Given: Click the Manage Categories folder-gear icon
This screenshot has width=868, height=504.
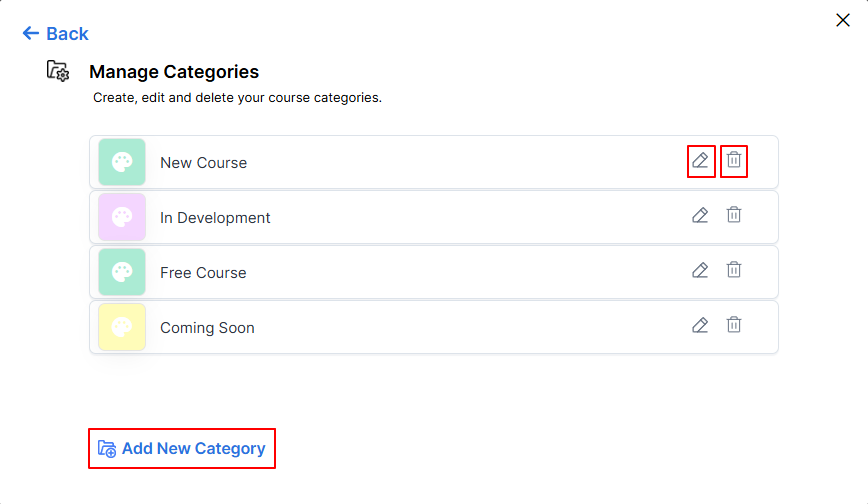Looking at the screenshot, I should click(58, 71).
